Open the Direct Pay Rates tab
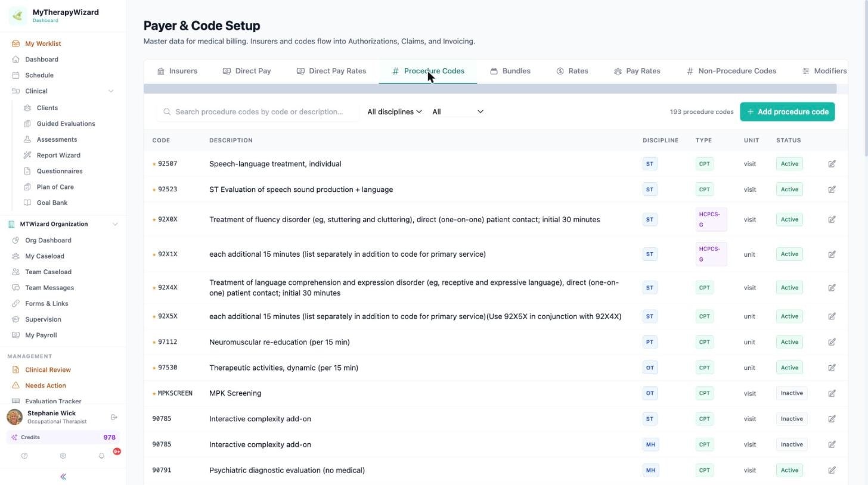The image size is (868, 485). point(331,71)
